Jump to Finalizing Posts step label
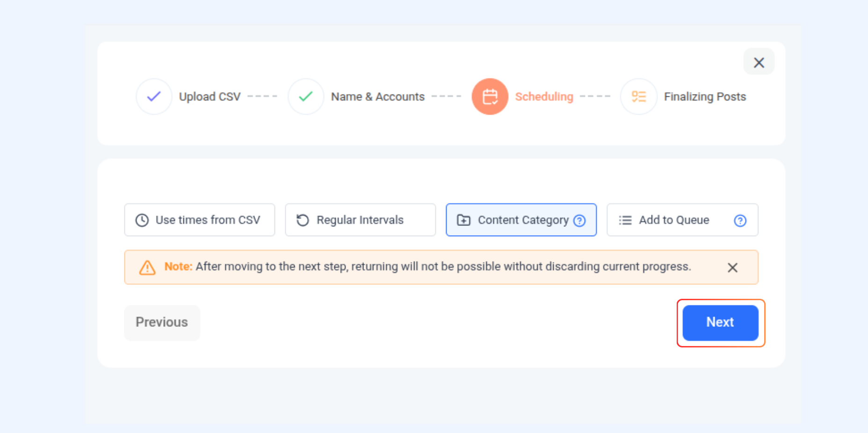 point(705,97)
